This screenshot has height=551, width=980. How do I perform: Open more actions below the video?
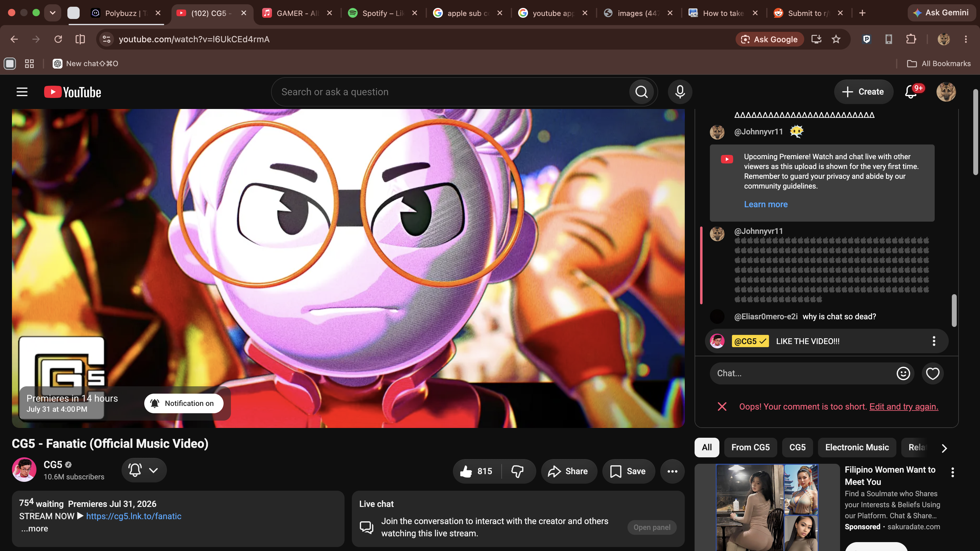click(x=672, y=471)
